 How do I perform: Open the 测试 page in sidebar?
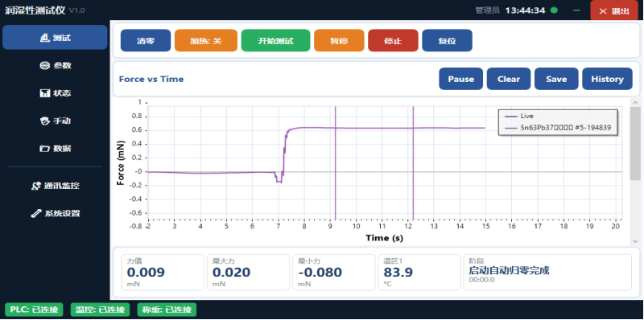click(55, 37)
